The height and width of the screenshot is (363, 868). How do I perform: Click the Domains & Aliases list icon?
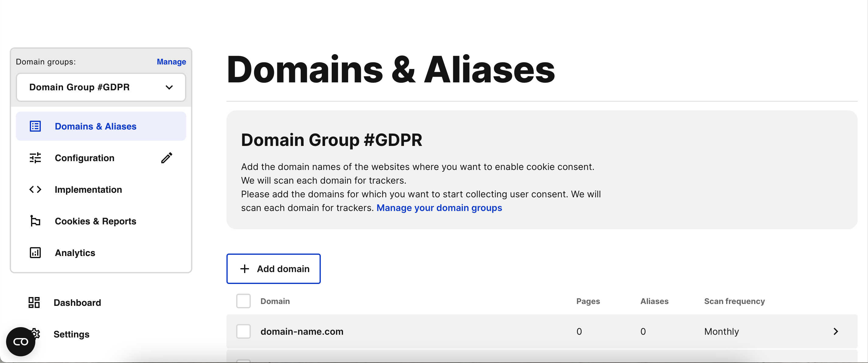point(35,126)
